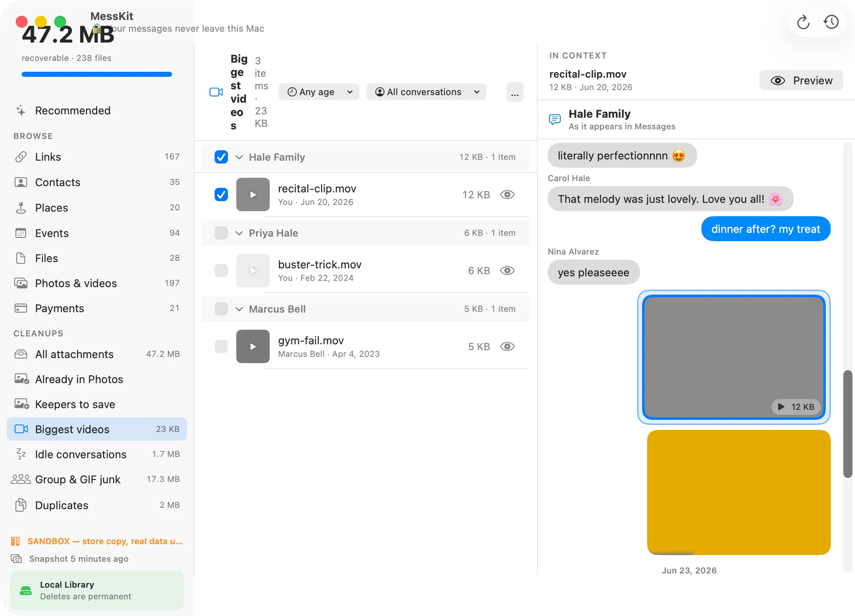The image size is (855, 616).
Task: Click the Local Library storage button
Action: click(97, 590)
